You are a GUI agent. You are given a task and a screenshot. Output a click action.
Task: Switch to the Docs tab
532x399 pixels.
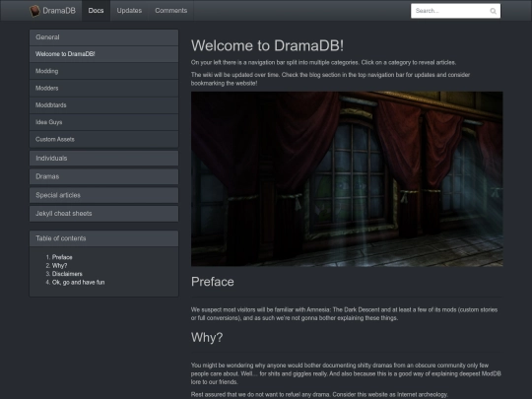pyautogui.click(x=96, y=11)
